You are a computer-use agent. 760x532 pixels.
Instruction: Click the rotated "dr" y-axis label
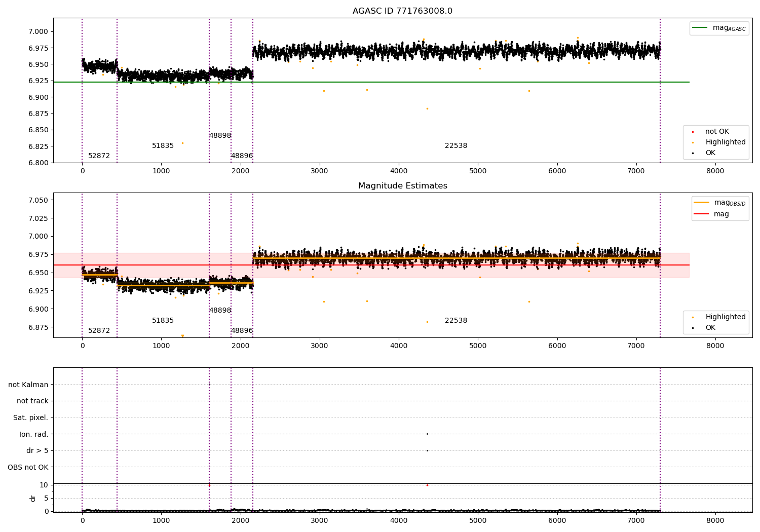(x=33, y=498)
